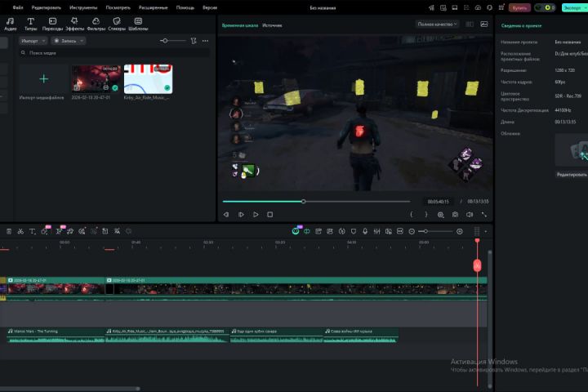Zoom in timeline with plus button
This screenshot has width=588, height=392.
click(460, 231)
